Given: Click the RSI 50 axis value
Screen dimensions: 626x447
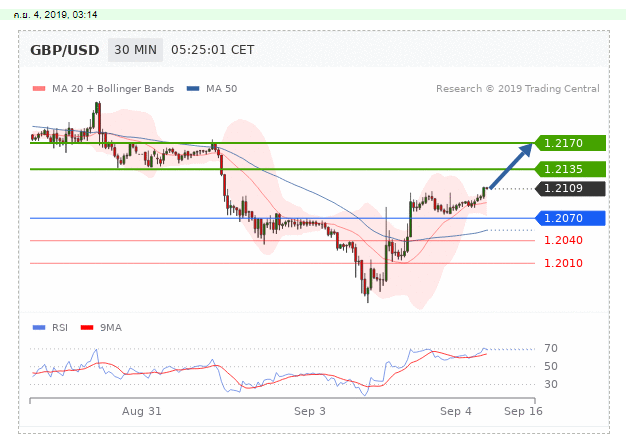Looking at the screenshot, I should (551, 366).
